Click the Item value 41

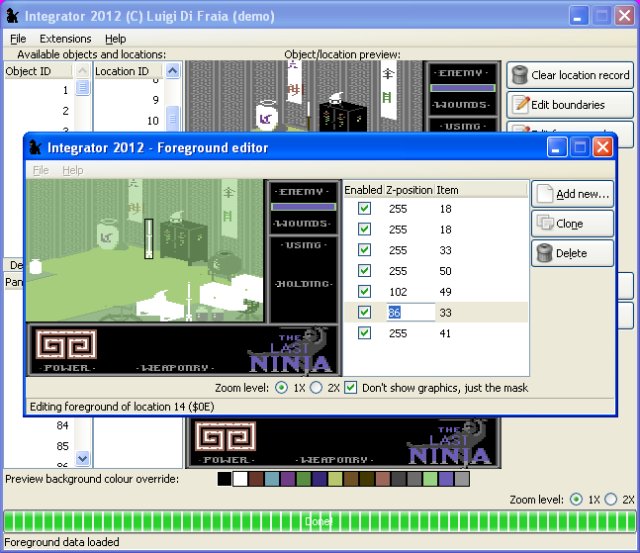tap(445, 333)
